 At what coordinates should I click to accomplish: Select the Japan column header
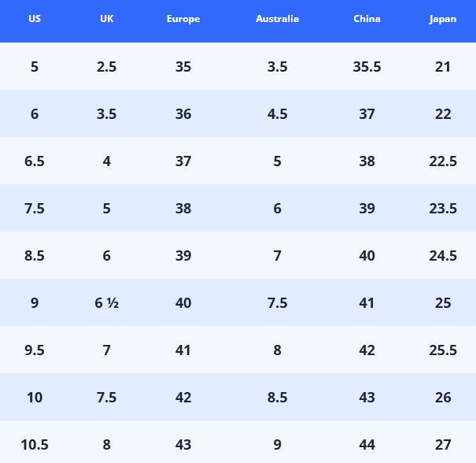click(x=443, y=19)
